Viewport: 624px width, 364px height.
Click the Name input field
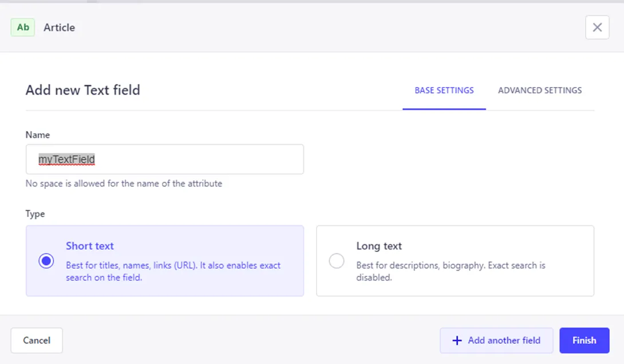pos(165,159)
